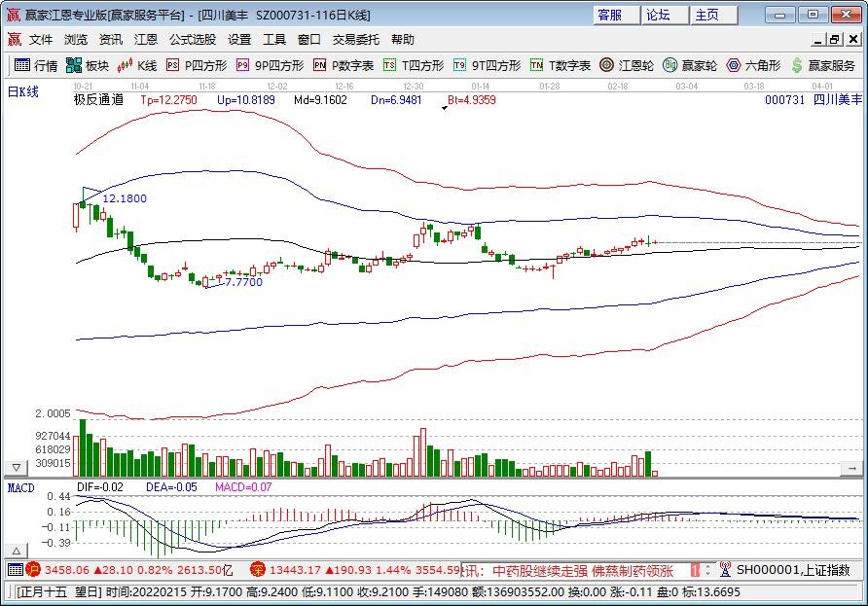
Task: Open the 设置 menu
Action: [x=239, y=39]
